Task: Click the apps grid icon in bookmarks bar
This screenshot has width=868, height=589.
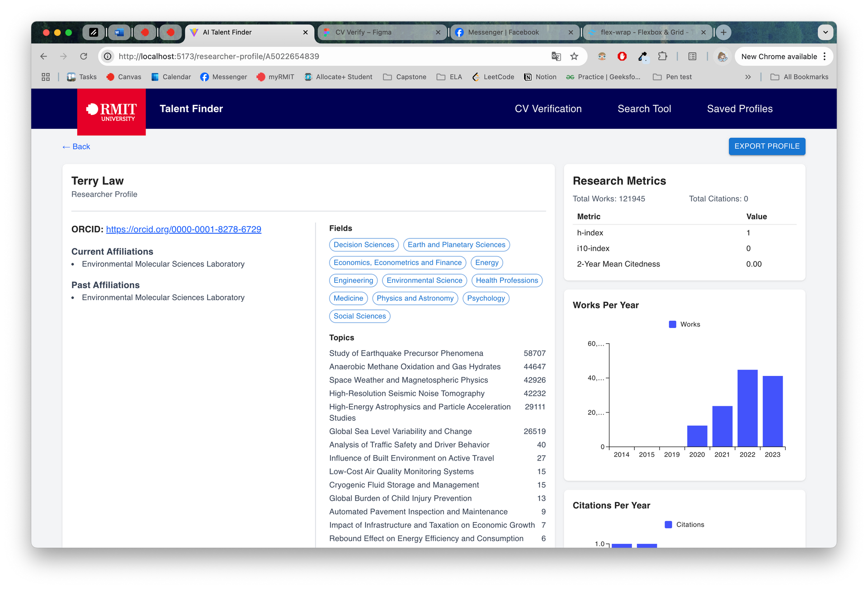Action: click(46, 77)
